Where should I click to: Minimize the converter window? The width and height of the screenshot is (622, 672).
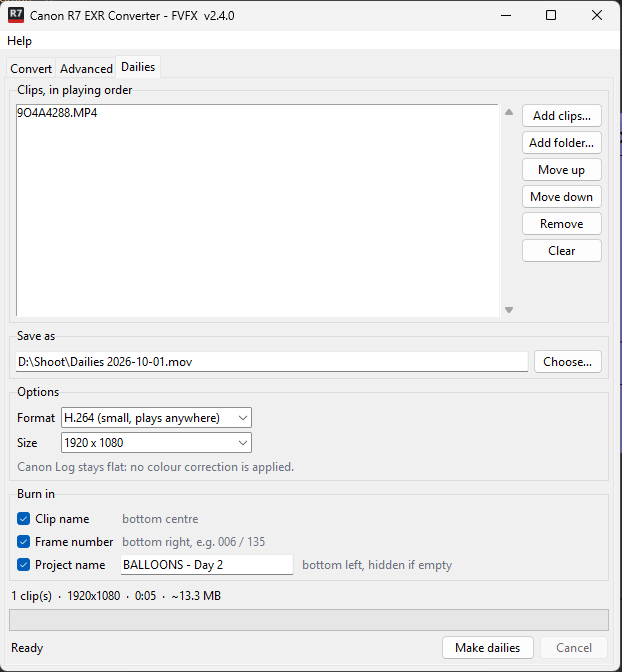(x=506, y=15)
